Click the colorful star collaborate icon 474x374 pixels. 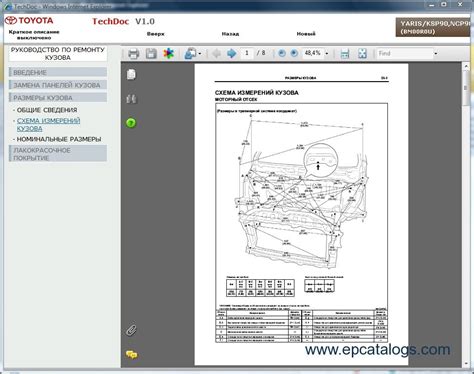[169, 53]
